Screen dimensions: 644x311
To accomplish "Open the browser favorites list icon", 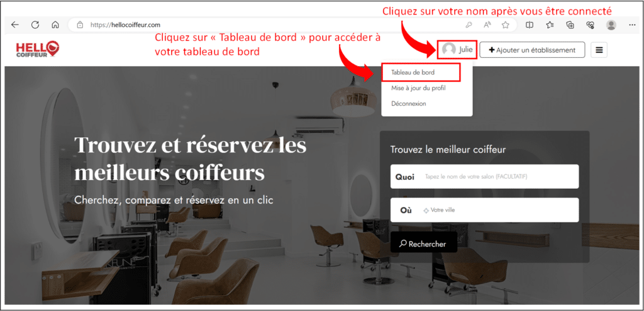I will [550, 25].
